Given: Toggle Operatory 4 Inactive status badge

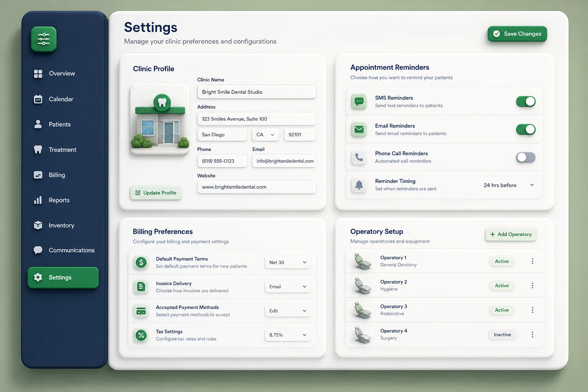Looking at the screenshot, I should coord(502,335).
